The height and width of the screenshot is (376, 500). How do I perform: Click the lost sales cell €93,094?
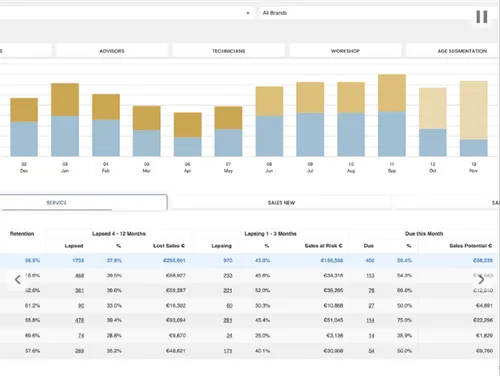175,320
